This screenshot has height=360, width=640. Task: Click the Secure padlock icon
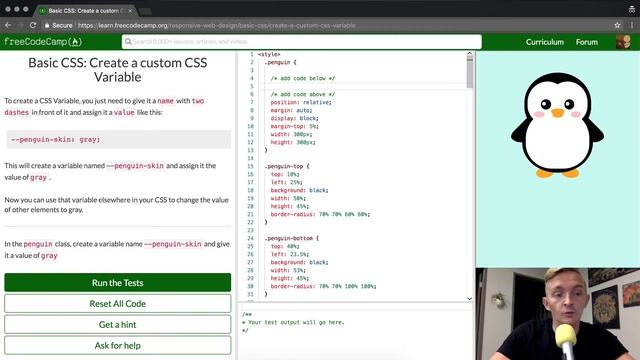(x=47, y=25)
